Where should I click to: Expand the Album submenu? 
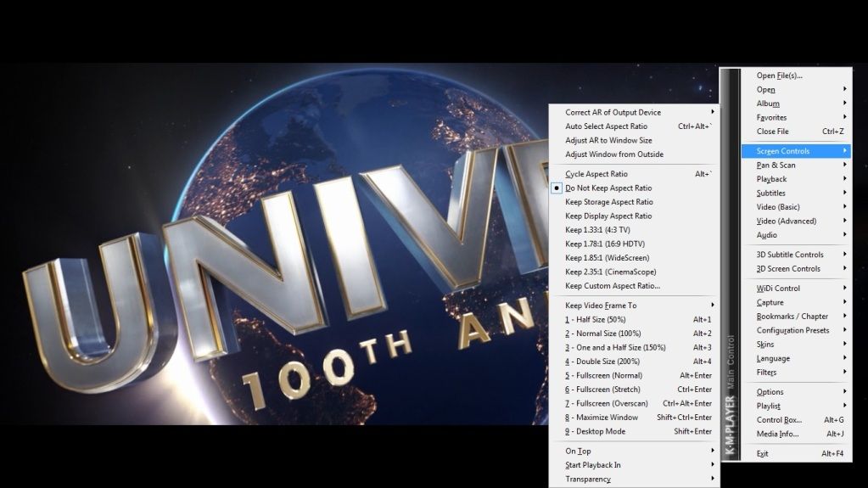tap(796, 104)
